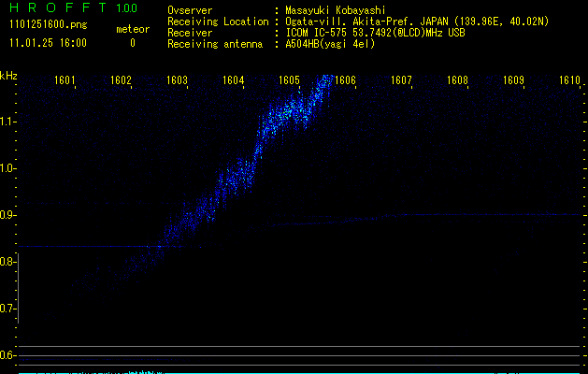Click the Receiver field label
588x374 pixels.
pos(190,33)
